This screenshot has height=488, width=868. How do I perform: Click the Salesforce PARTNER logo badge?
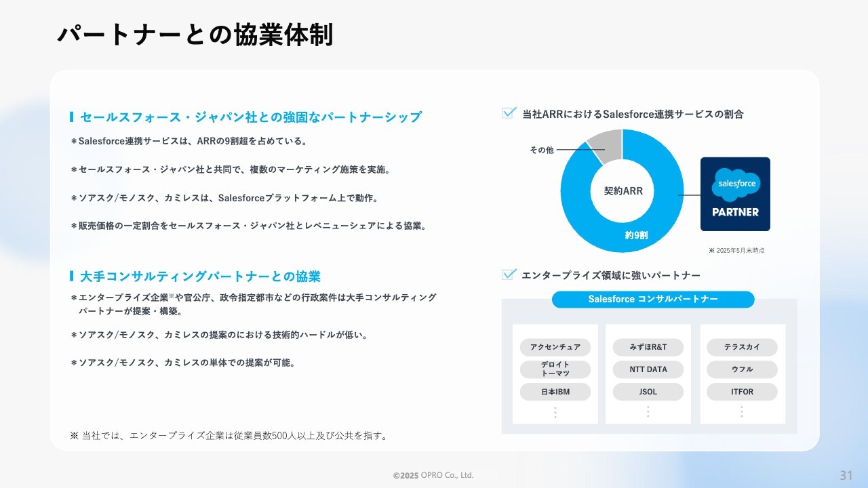click(735, 195)
